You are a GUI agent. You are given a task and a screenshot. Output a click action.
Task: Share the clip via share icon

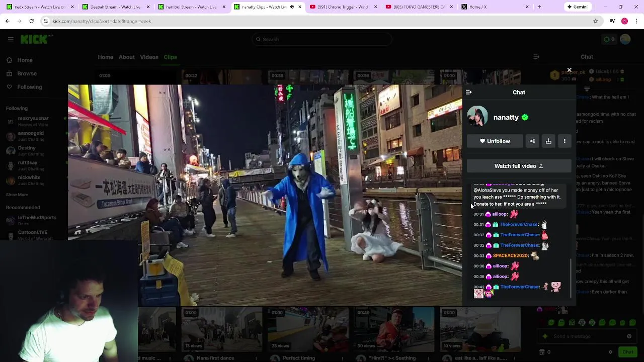[x=532, y=141]
